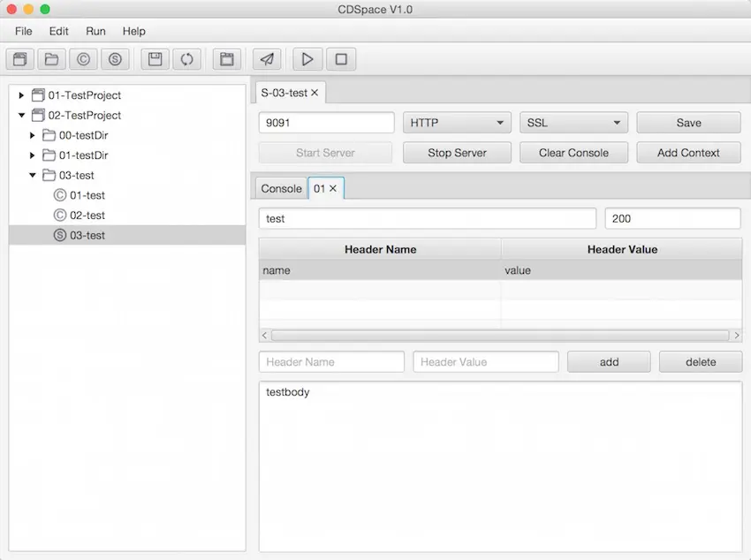
Task: Click the refresh arrows toolbar icon
Action: coord(186,59)
